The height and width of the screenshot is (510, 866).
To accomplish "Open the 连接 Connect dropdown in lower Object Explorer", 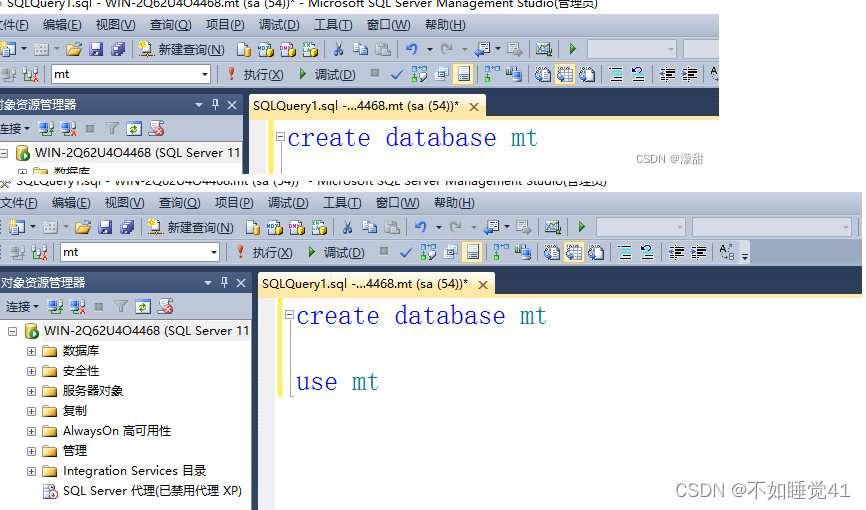I will [x=22, y=307].
